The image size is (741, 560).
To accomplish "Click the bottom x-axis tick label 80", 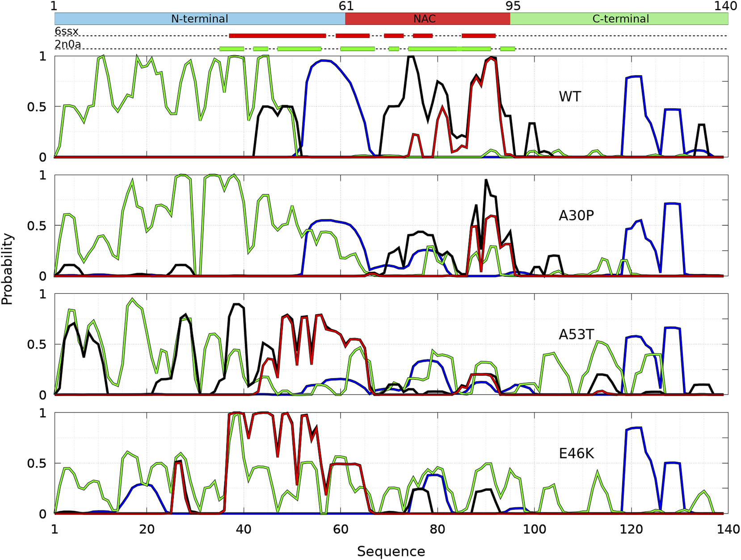I will click(x=438, y=530).
